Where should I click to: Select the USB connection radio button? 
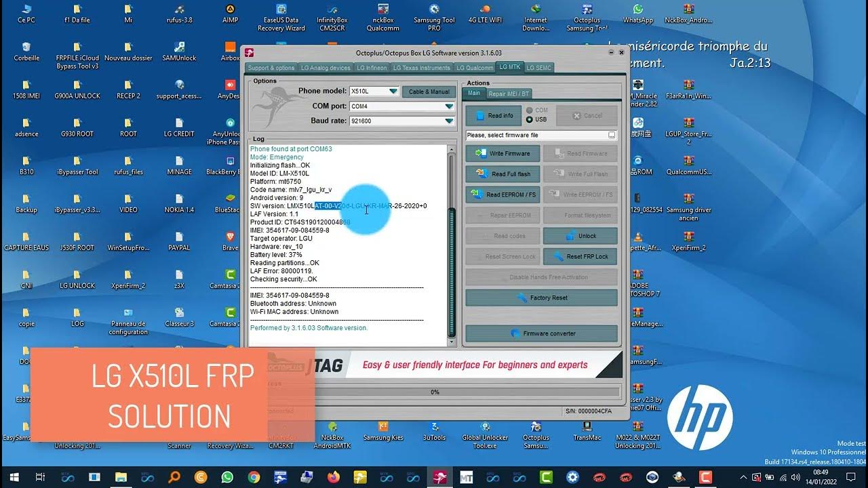click(x=536, y=120)
